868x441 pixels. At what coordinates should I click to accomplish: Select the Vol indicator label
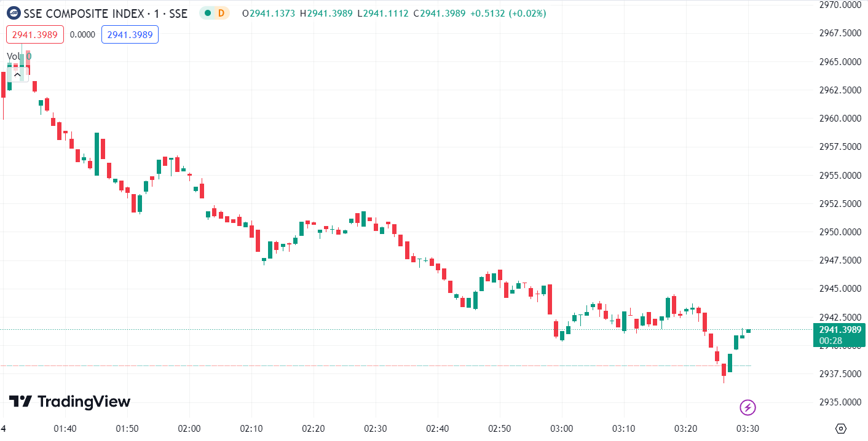pyautogui.click(x=14, y=57)
